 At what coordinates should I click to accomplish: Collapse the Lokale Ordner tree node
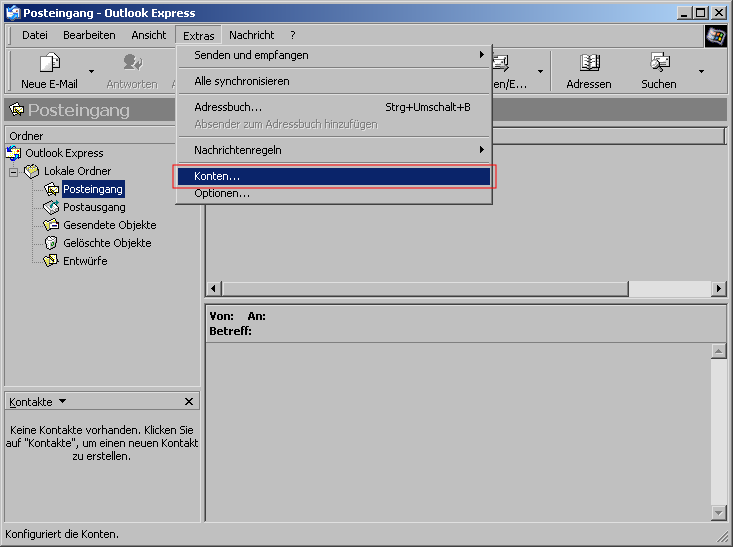tap(14, 172)
